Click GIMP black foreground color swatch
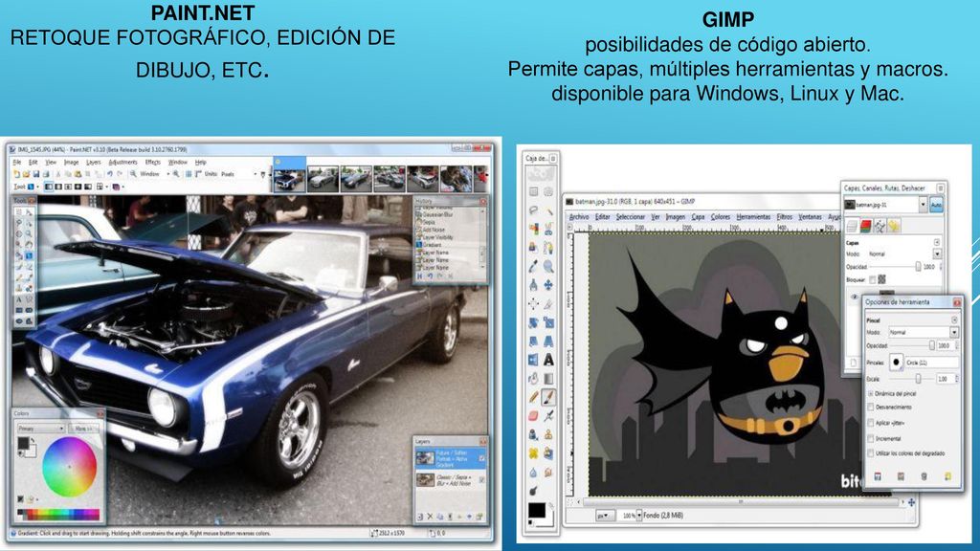The height and width of the screenshot is (551, 980). coord(536,510)
